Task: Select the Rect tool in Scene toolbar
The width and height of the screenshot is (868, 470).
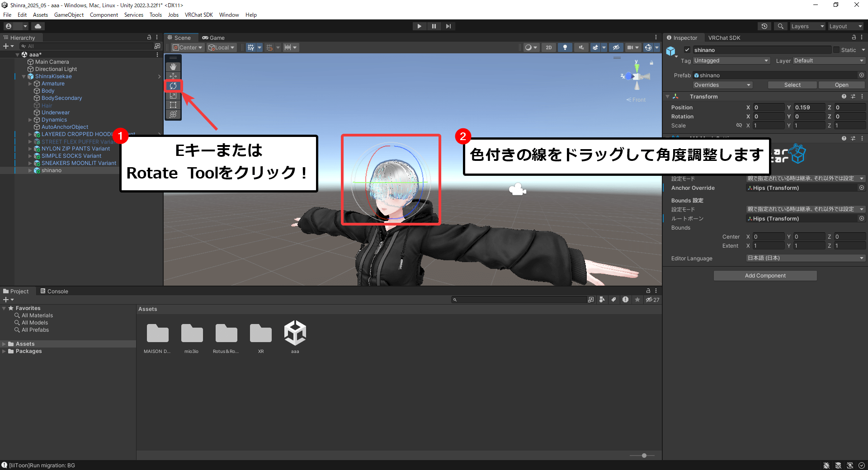Action: tap(173, 105)
